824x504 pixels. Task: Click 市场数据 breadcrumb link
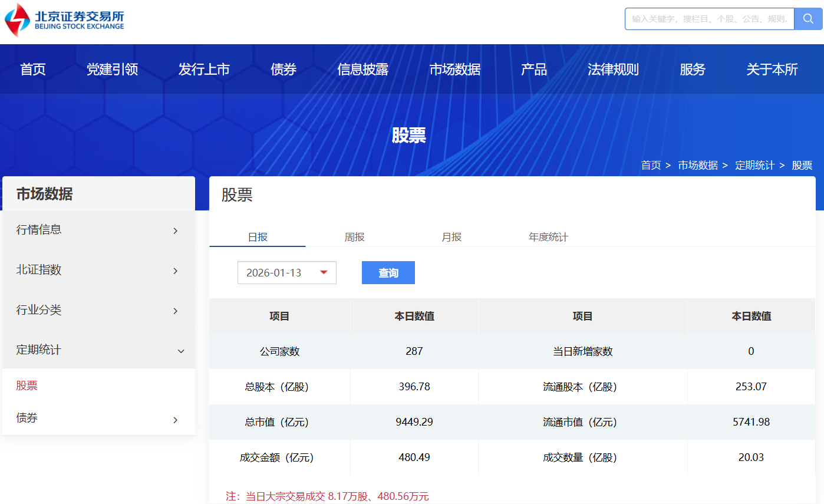(x=698, y=165)
